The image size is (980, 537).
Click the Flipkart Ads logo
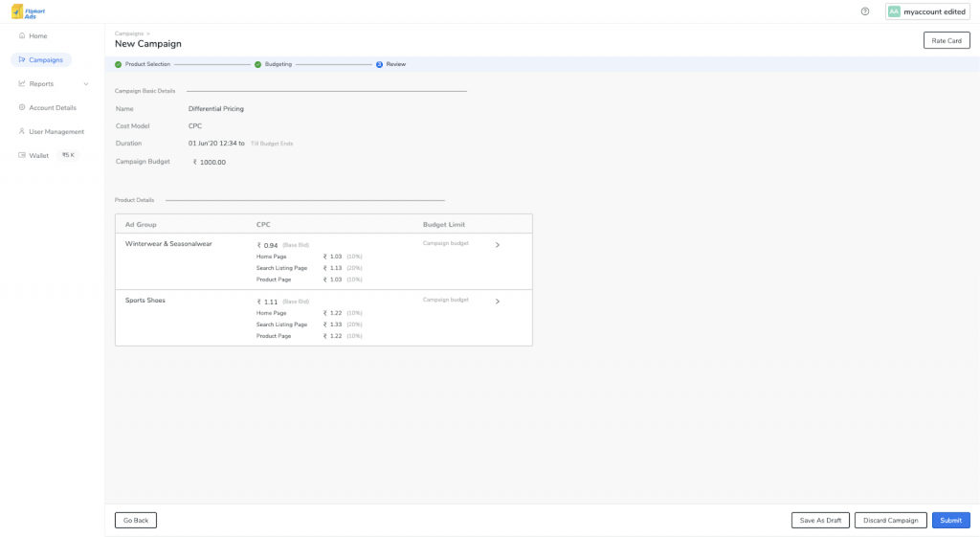28,11
